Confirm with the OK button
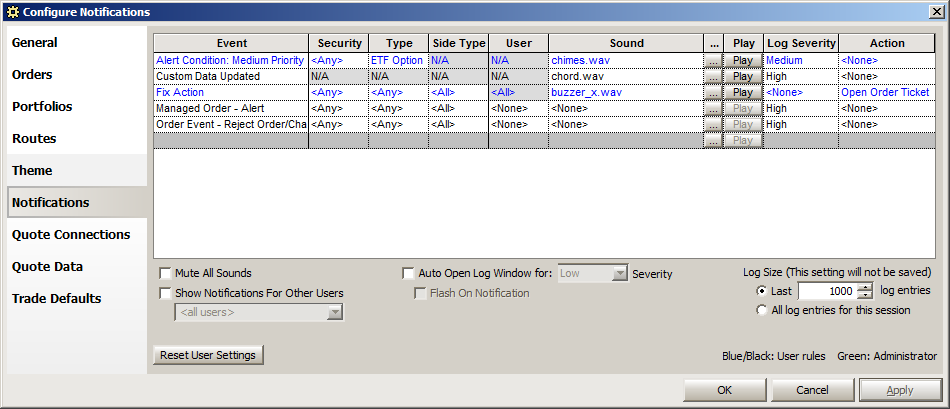 point(725,390)
